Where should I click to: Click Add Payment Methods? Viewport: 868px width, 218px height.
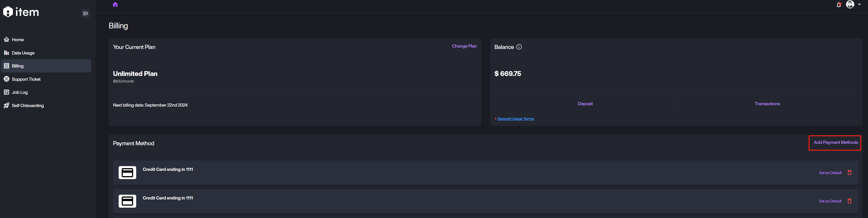click(x=836, y=143)
